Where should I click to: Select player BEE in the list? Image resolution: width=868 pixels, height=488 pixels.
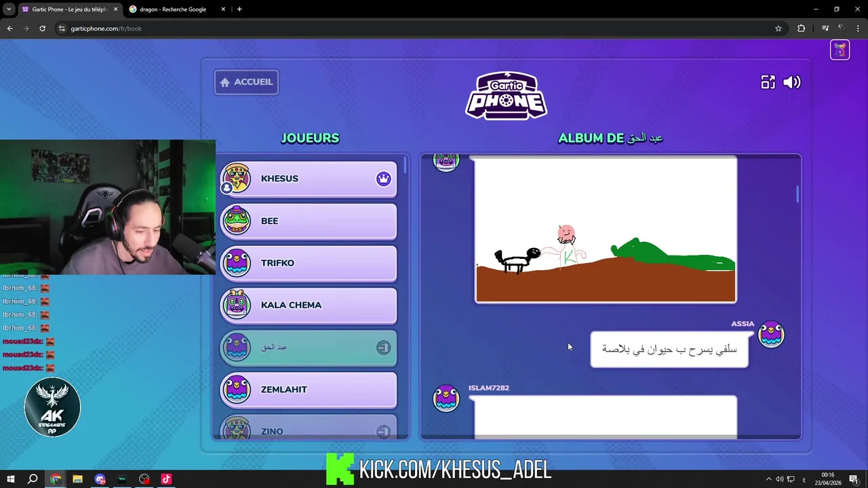pyautogui.click(x=309, y=221)
